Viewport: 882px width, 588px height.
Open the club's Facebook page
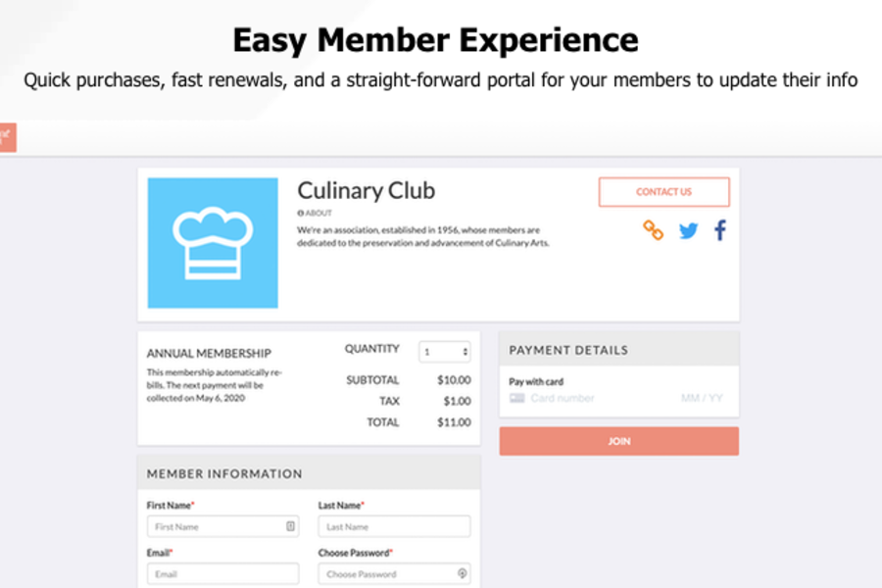(720, 230)
